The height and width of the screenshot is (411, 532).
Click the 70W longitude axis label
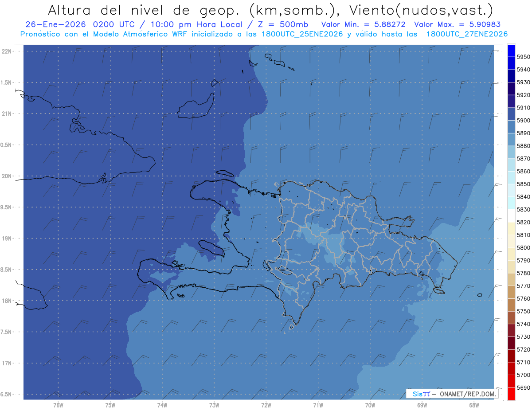coord(370,405)
